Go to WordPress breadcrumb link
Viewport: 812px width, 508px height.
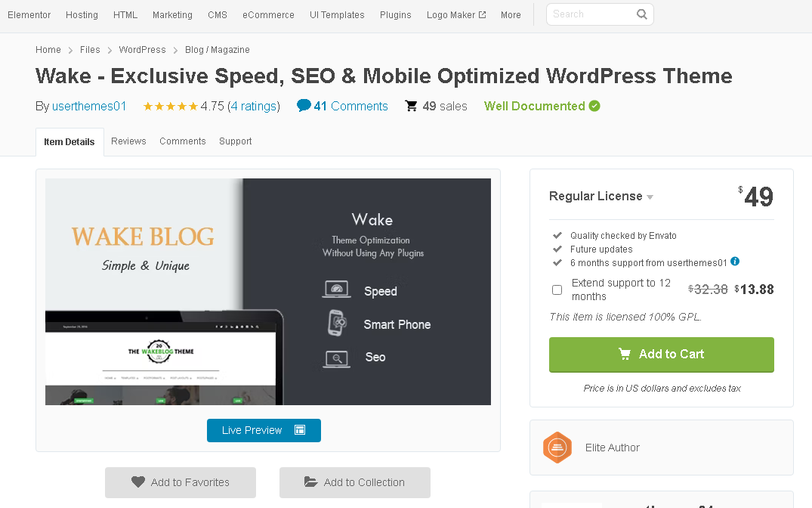[142, 50]
